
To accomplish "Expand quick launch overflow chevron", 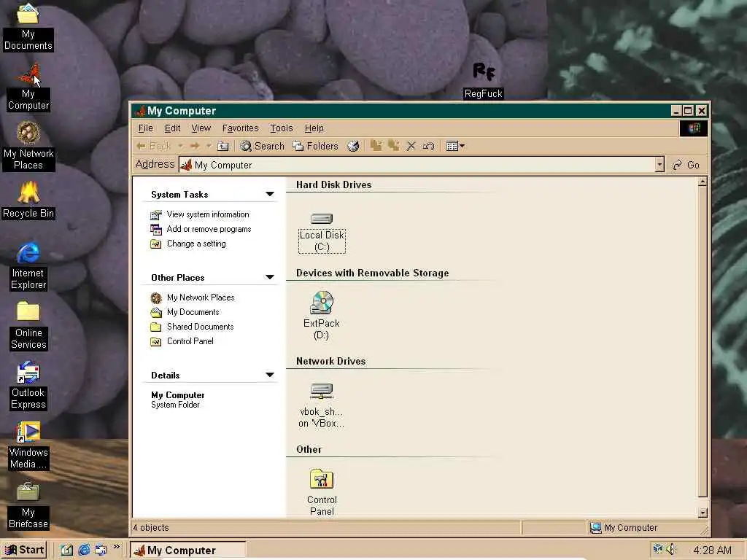I will 117,547.
